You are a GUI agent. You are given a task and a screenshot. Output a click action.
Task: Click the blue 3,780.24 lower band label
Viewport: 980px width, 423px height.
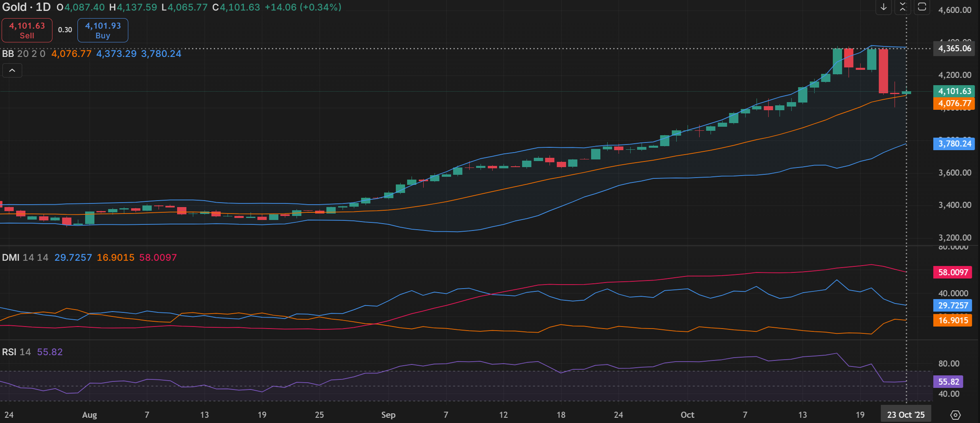click(x=954, y=144)
